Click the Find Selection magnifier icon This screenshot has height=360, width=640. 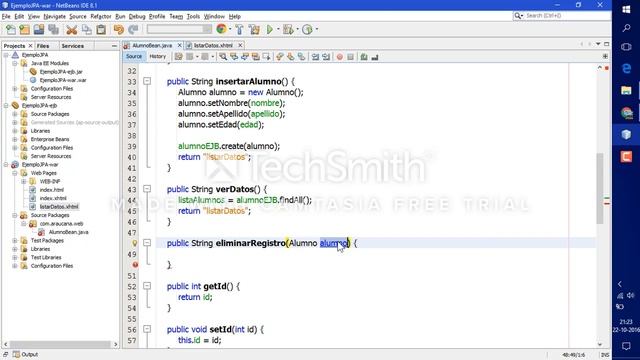(223, 57)
